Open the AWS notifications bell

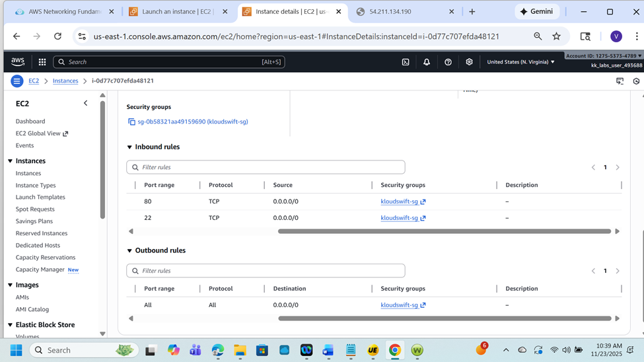click(x=426, y=62)
